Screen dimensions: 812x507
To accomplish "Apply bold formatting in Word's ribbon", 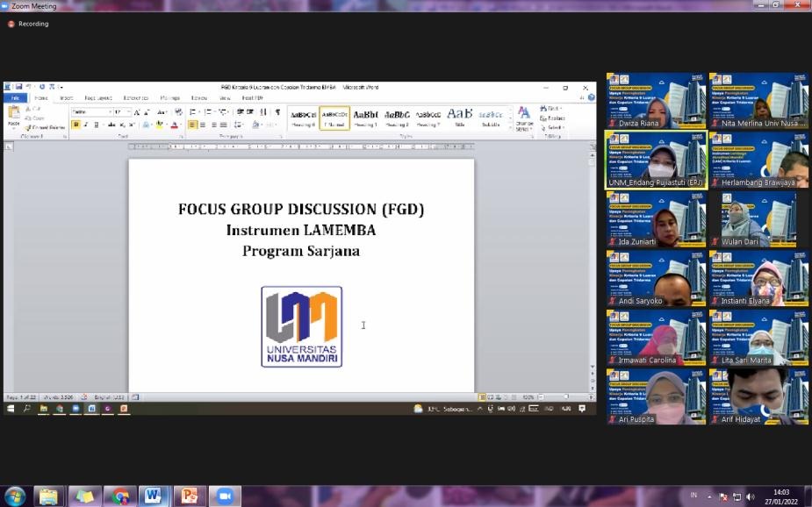I will 75,125.
